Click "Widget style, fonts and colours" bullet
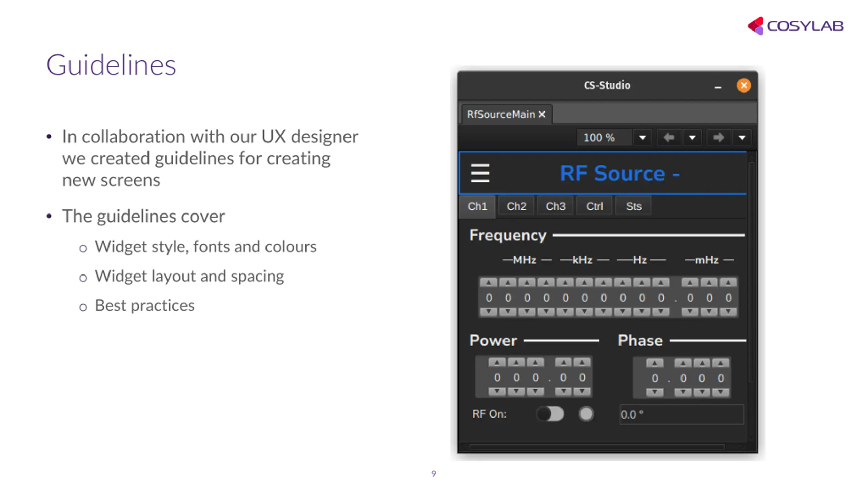 coord(205,247)
